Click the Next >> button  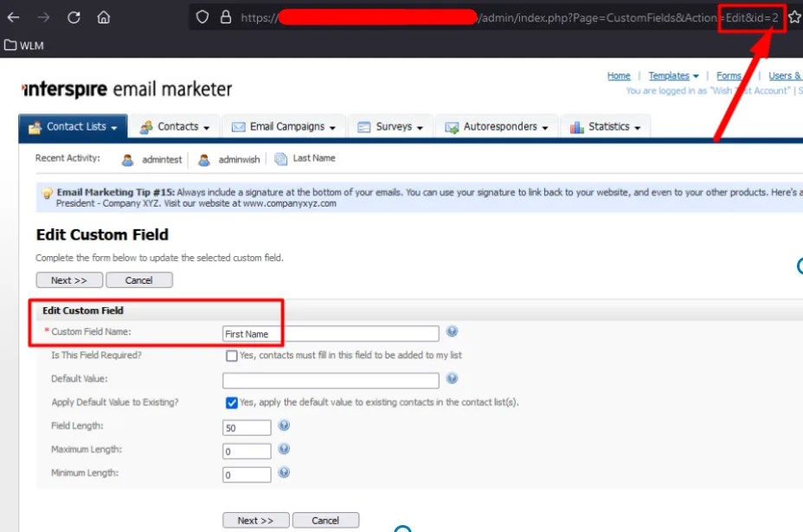click(69, 279)
